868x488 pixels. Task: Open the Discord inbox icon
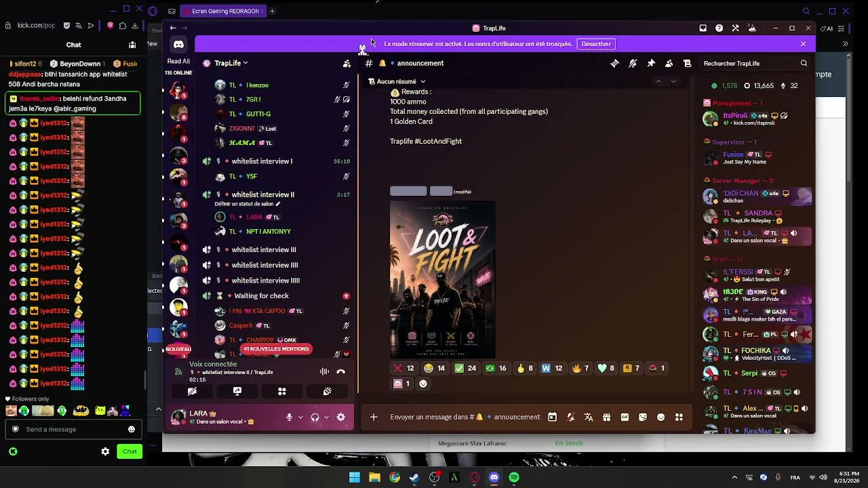coord(703,28)
